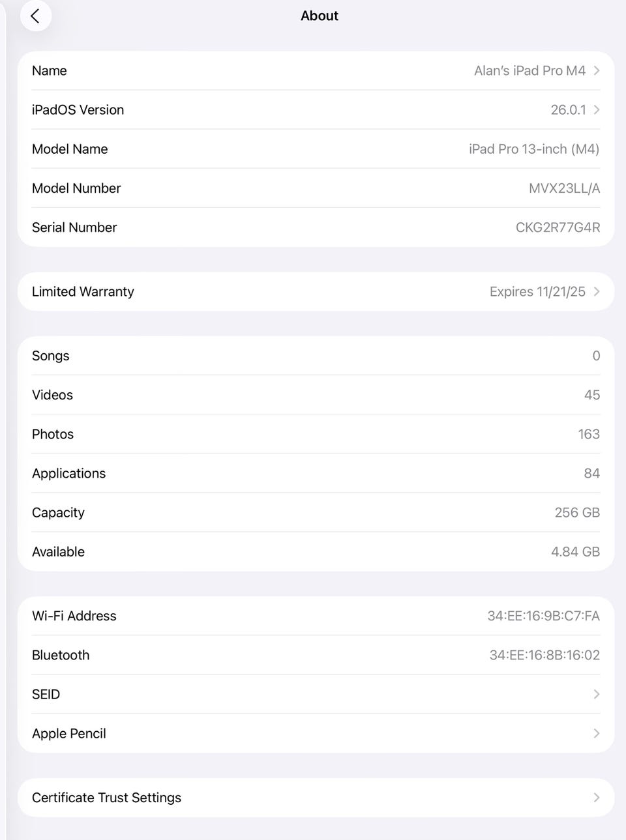The height and width of the screenshot is (840, 626).
Task: Tap the Apple Pencil chevron
Action: click(597, 734)
